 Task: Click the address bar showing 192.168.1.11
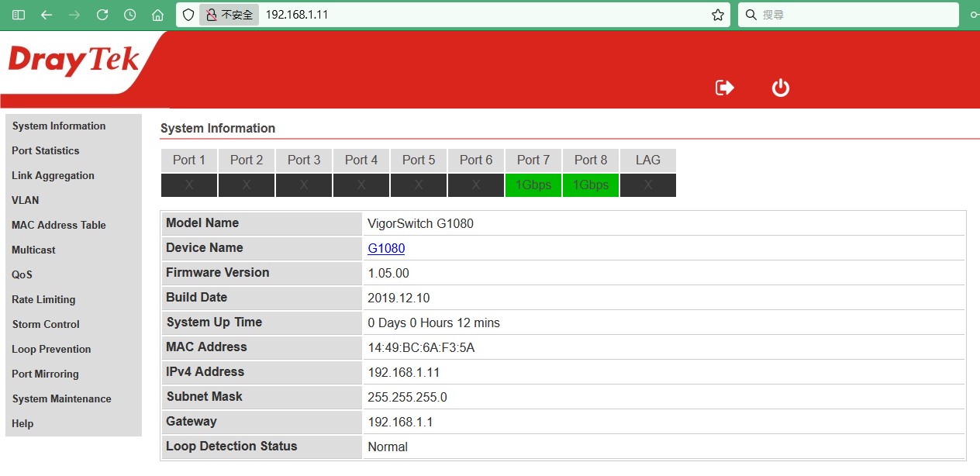[481, 15]
